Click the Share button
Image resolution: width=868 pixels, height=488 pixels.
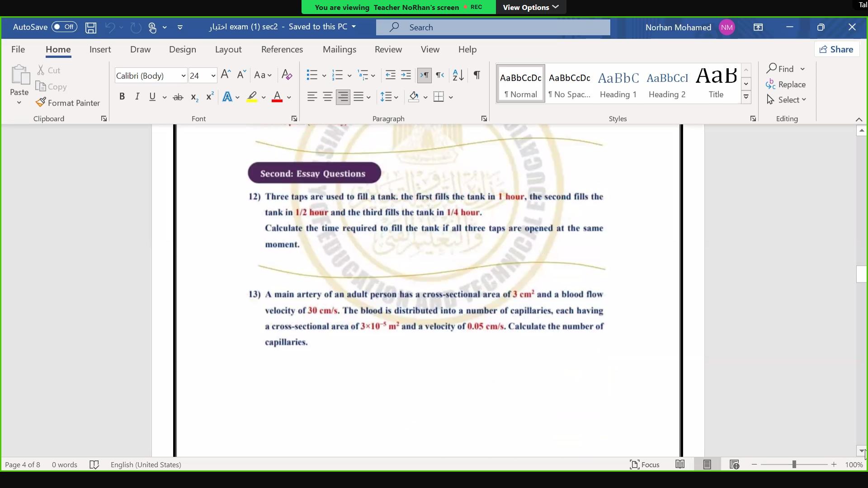coord(836,49)
